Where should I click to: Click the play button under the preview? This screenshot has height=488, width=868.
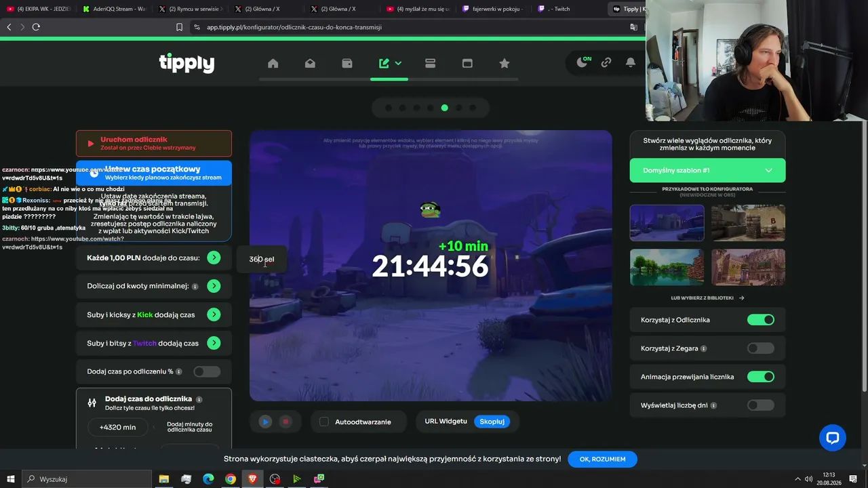coord(265,422)
